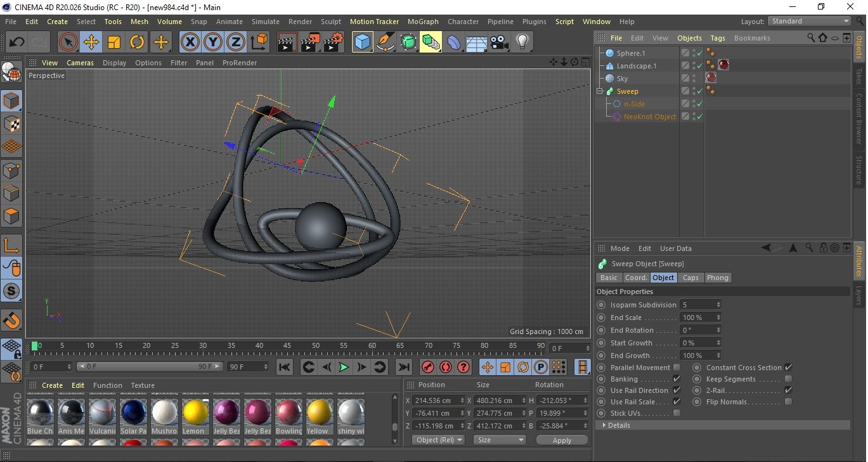Add a Light object
The height and width of the screenshot is (462, 868).
click(x=522, y=42)
